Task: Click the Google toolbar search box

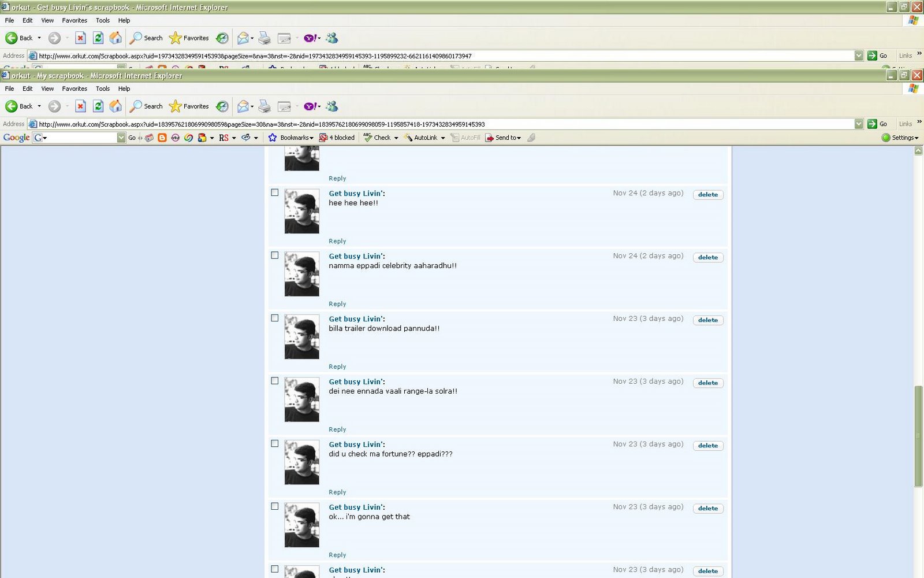Action: (x=79, y=138)
